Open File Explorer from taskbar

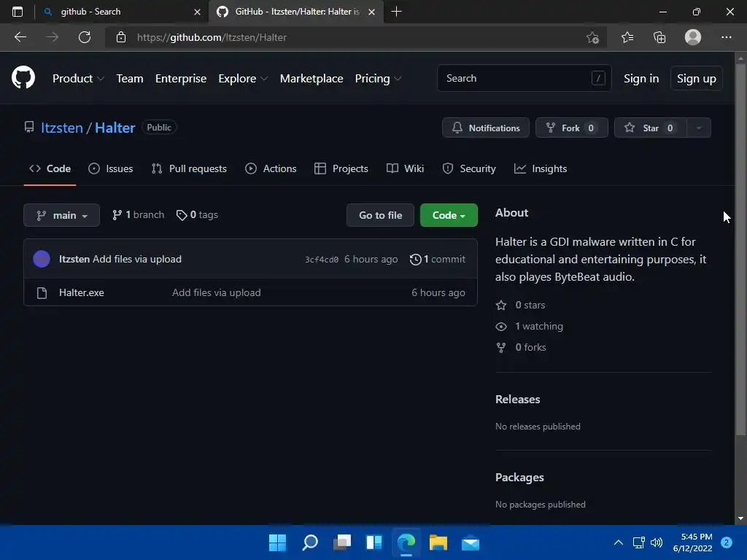pos(438,542)
